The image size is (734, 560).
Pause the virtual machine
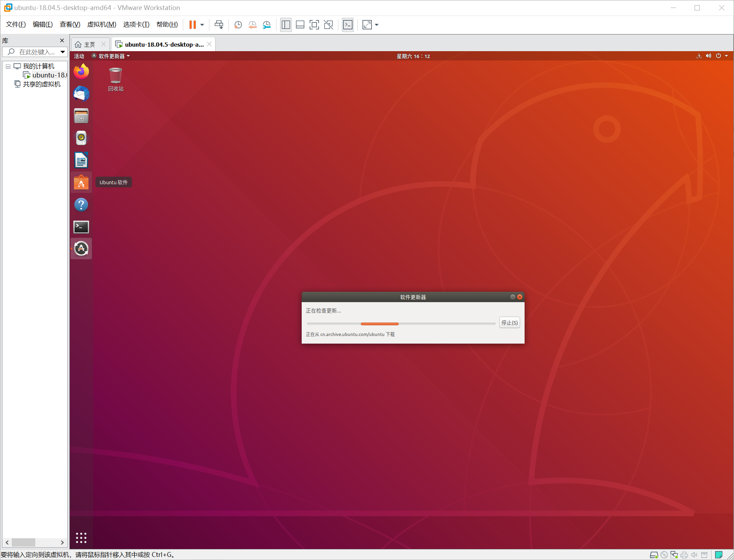[x=192, y=25]
